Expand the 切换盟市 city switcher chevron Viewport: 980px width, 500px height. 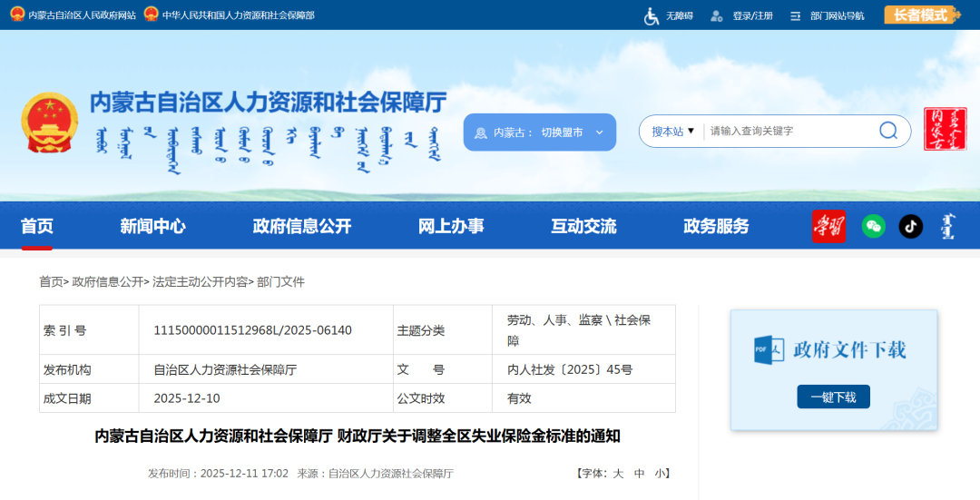coord(600,132)
